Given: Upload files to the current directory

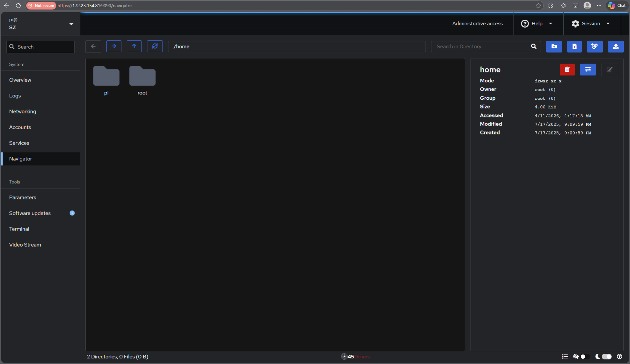Looking at the screenshot, I should tap(616, 46).
